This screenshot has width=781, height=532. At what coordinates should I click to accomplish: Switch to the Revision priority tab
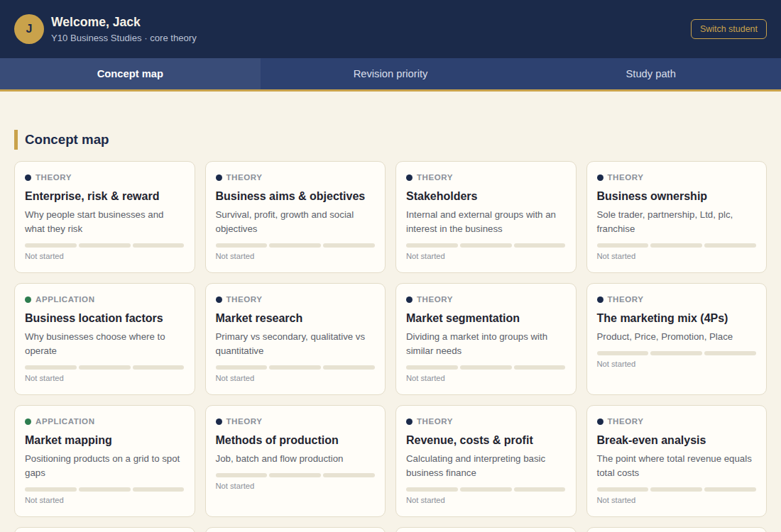pyautogui.click(x=390, y=74)
